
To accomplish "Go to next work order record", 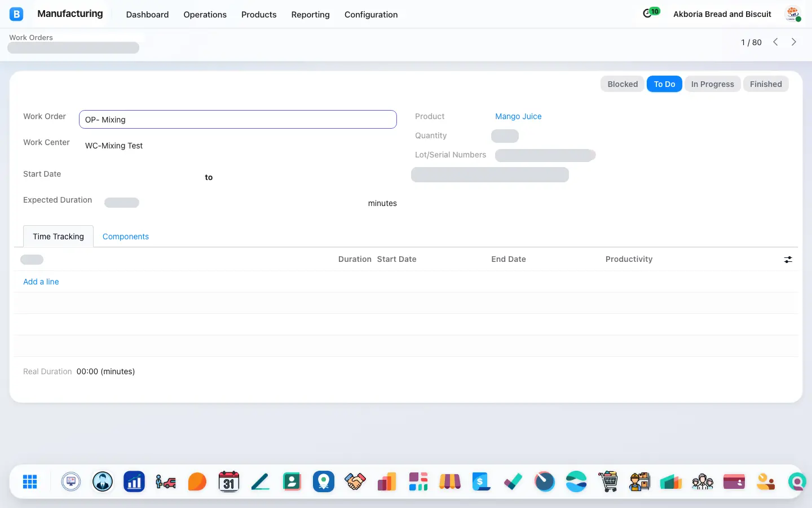I will (x=794, y=42).
